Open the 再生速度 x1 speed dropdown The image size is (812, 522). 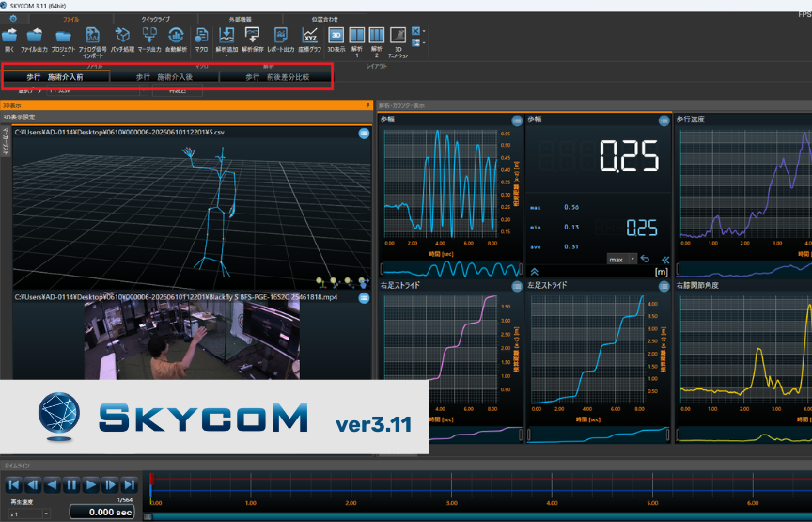pyautogui.click(x=29, y=514)
